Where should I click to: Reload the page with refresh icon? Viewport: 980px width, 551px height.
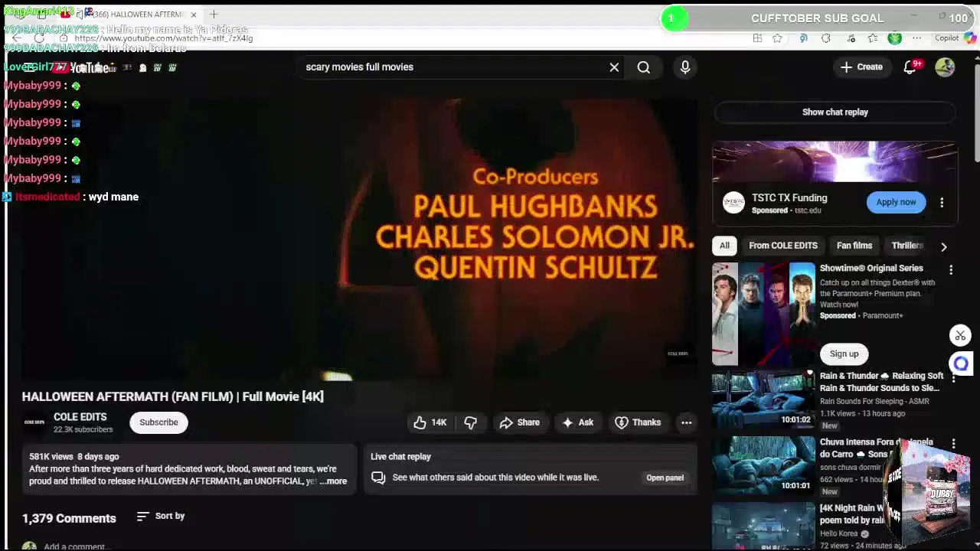(x=40, y=38)
